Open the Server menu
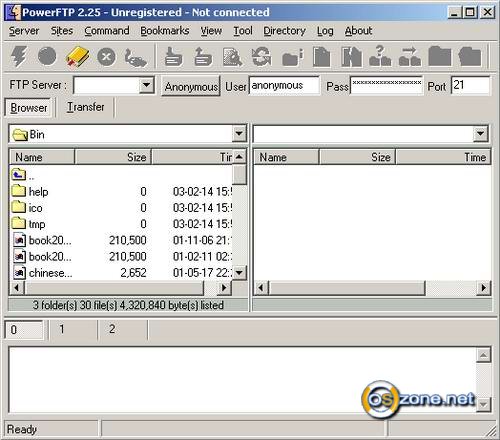Image resolution: width=500 pixels, height=440 pixels. point(24,31)
